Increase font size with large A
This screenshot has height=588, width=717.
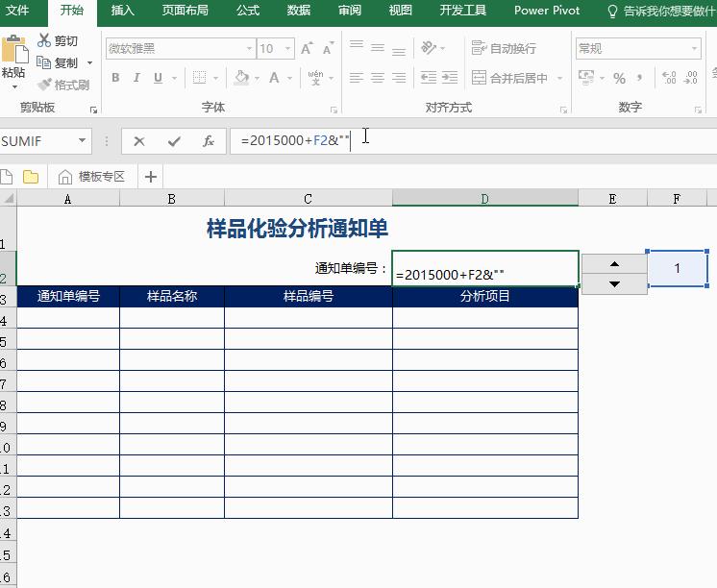point(307,48)
